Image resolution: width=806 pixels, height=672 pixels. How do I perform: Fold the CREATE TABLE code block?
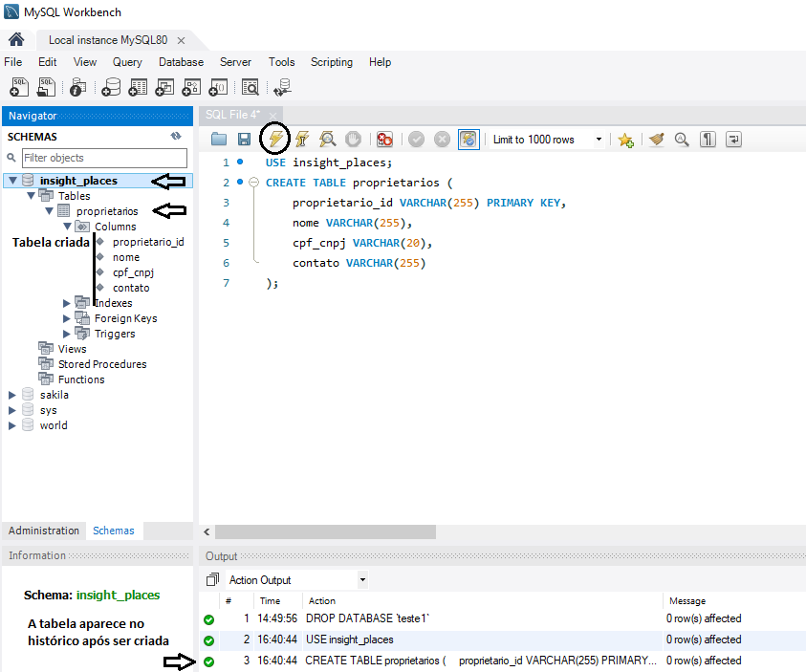(253, 182)
